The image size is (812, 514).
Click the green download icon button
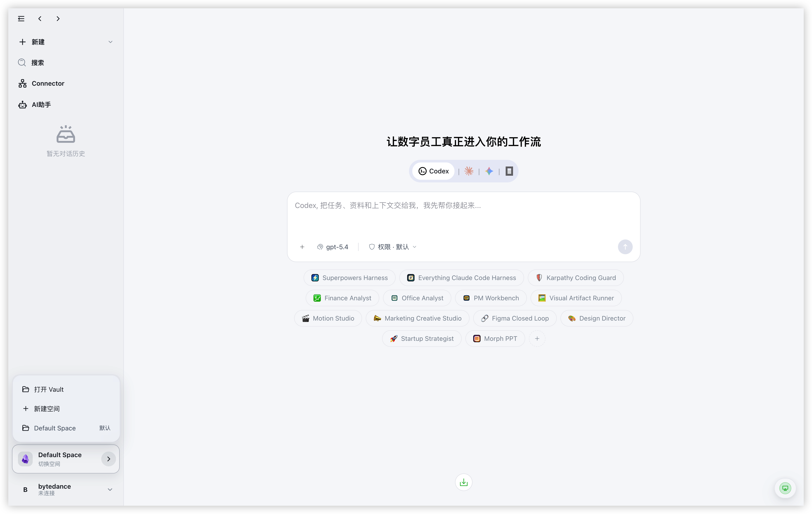pyautogui.click(x=464, y=482)
